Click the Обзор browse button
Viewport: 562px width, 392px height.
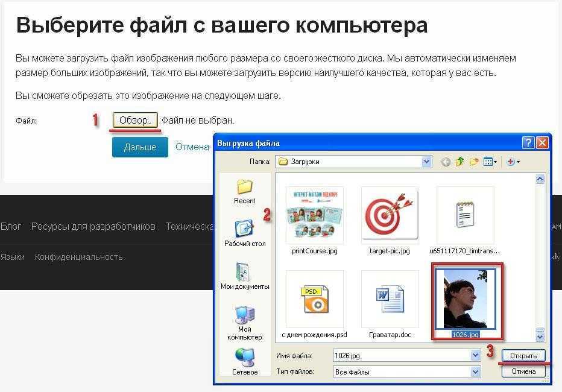[135, 120]
